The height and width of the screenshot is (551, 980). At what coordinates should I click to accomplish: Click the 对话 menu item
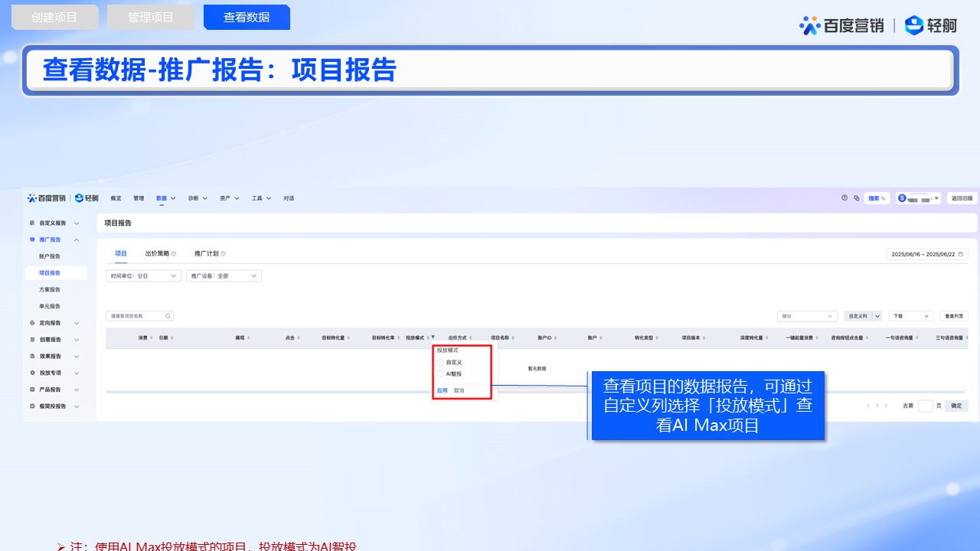click(x=289, y=198)
